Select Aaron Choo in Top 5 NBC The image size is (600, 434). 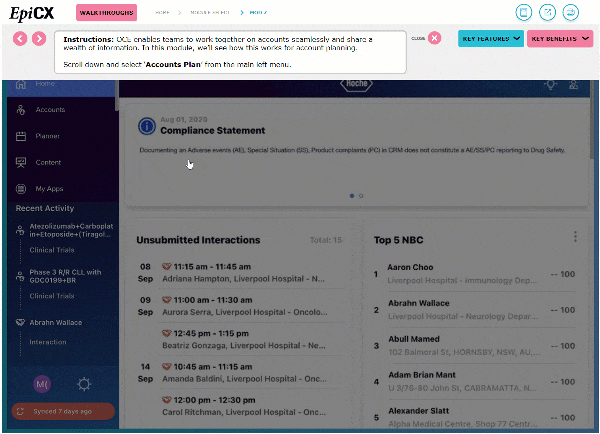coord(474,274)
